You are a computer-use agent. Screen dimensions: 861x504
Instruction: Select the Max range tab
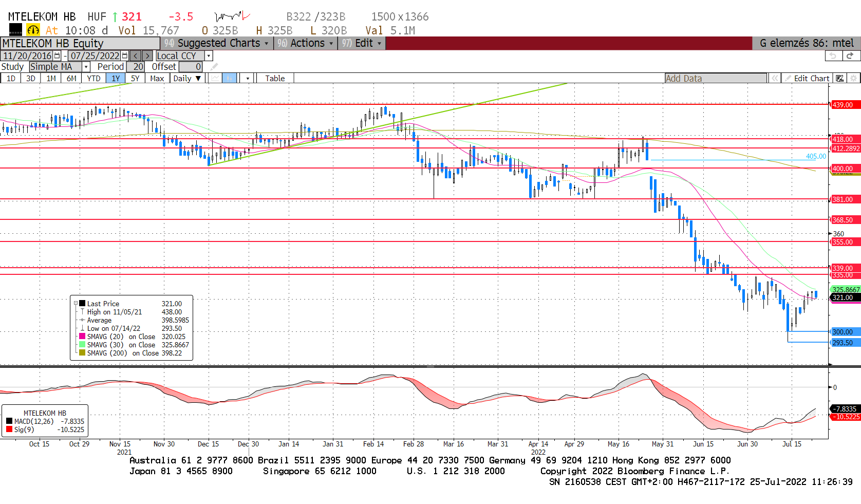(157, 78)
